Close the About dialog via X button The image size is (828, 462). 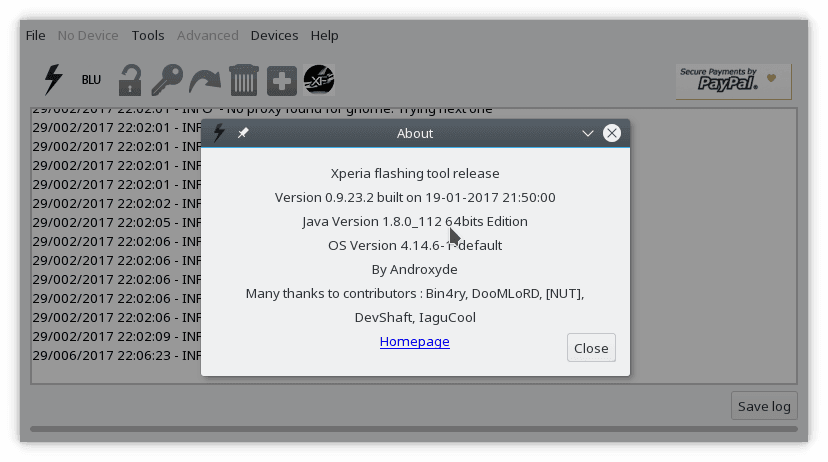[611, 133]
